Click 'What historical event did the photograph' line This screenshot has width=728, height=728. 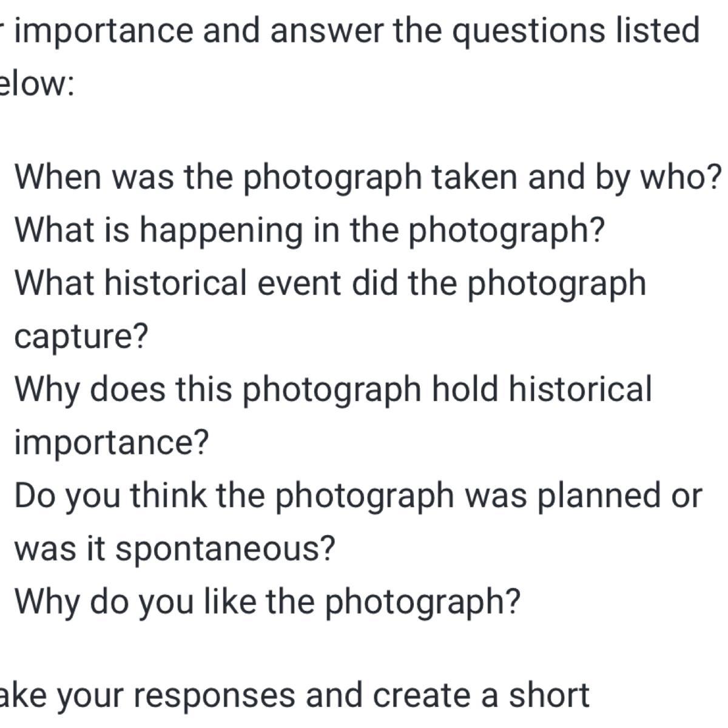(331, 284)
